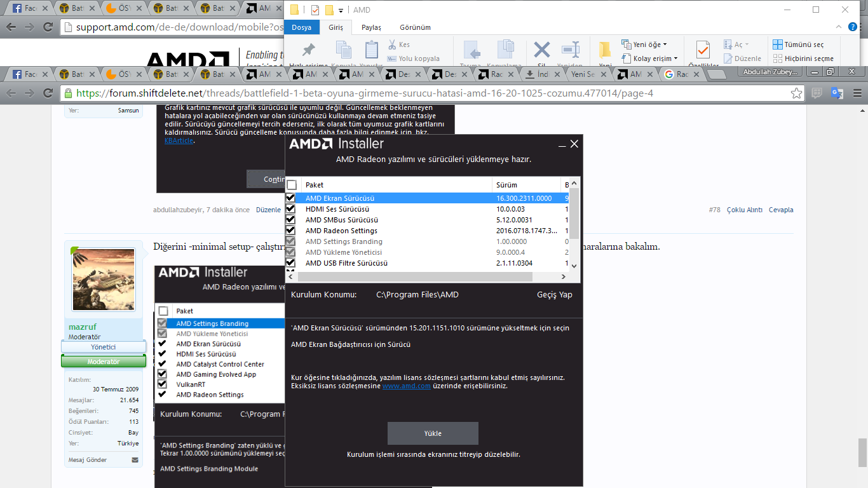Screen dimensions: 868x488
Task: Uncheck the HDMI Ses Sürücüsü package
Action: click(x=291, y=209)
